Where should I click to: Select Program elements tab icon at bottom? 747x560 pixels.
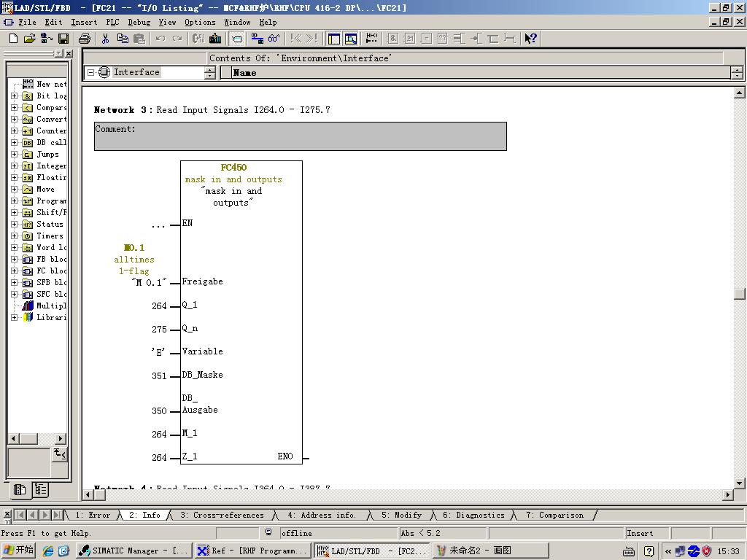click(x=20, y=490)
